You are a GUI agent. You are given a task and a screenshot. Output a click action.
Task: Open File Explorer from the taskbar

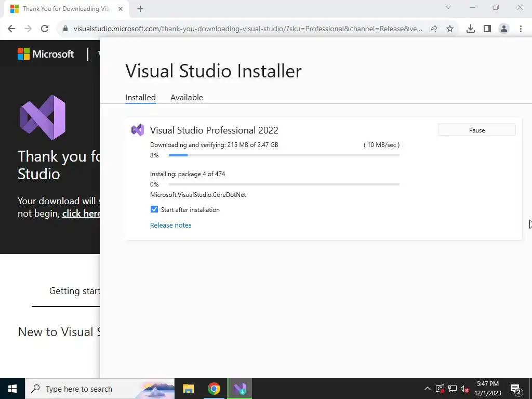188,389
